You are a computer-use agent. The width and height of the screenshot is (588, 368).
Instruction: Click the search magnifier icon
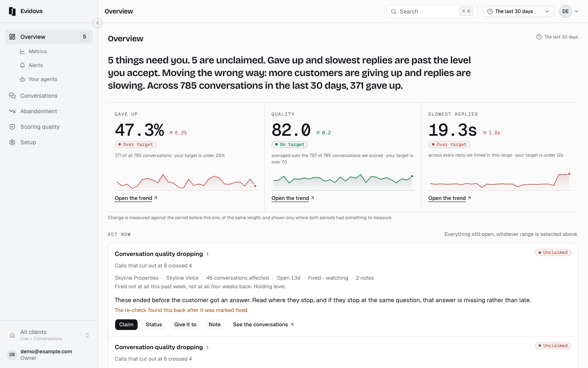394,11
